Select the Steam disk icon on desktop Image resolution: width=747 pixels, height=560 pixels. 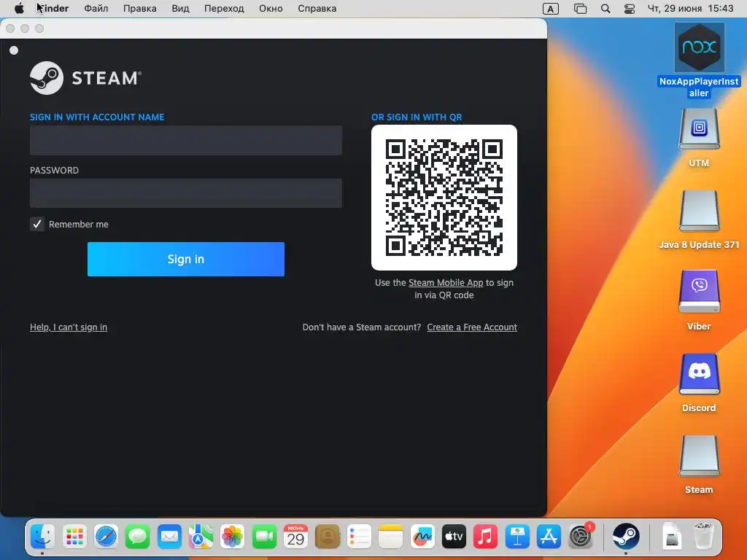[699, 456]
